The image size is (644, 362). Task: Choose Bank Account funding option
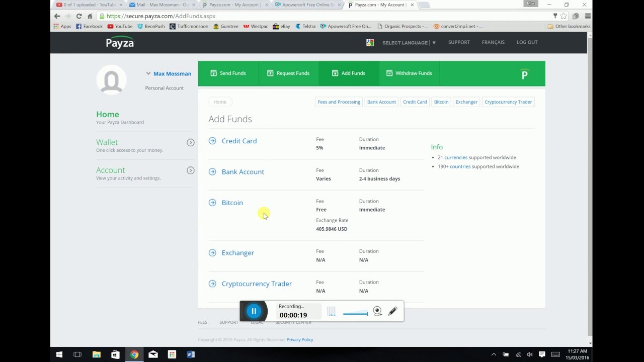243,171
